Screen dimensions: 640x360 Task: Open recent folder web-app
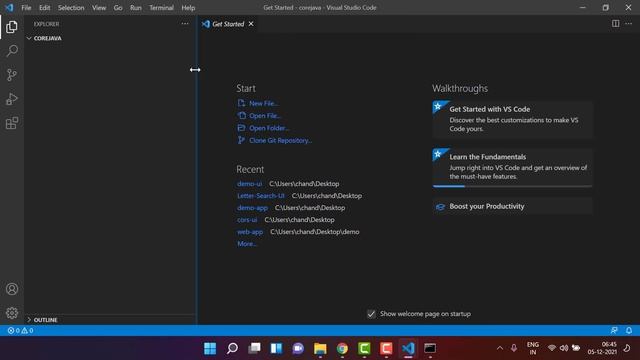coord(250,231)
